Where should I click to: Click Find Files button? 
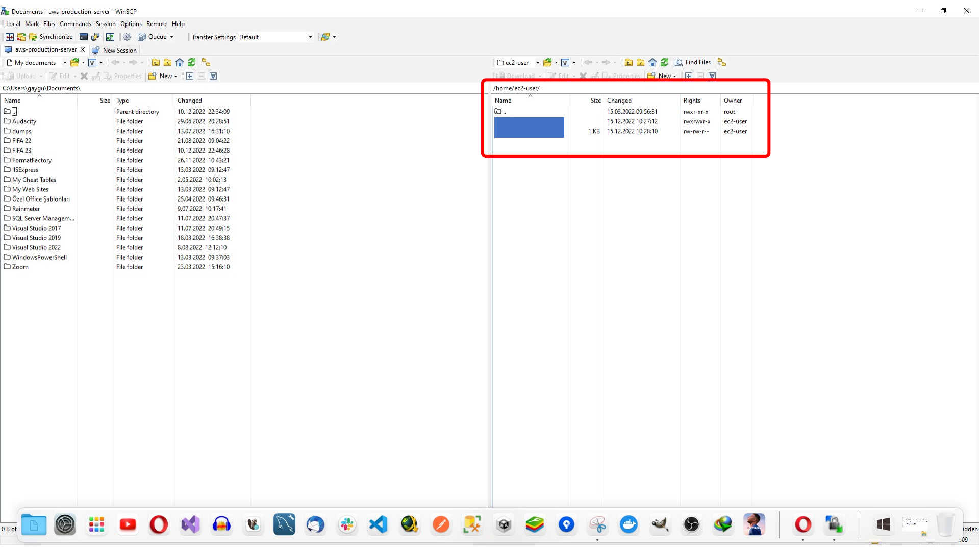click(x=693, y=62)
